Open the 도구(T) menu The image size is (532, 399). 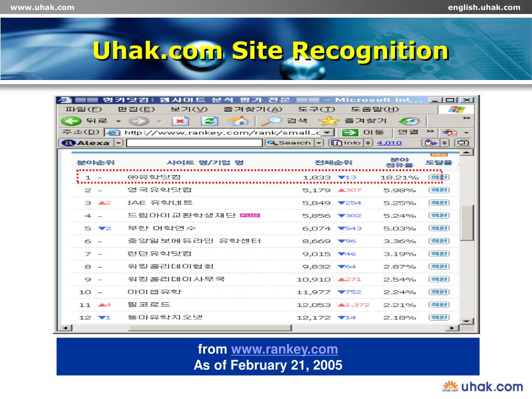(x=316, y=109)
